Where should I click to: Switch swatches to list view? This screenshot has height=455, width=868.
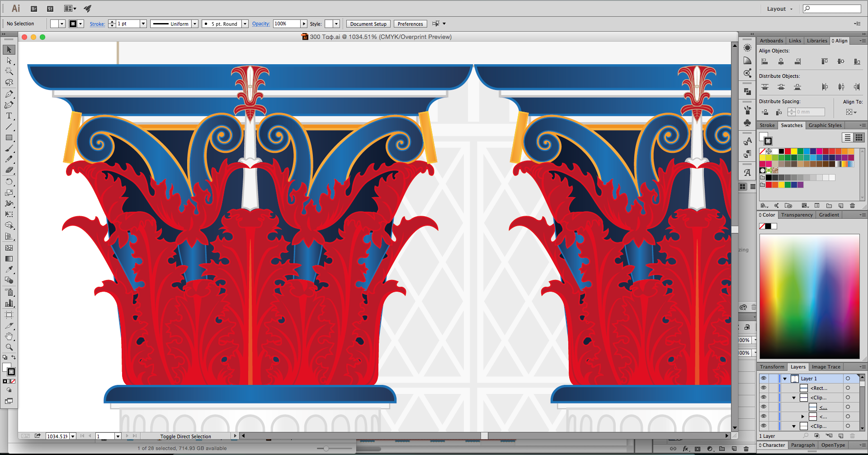847,137
